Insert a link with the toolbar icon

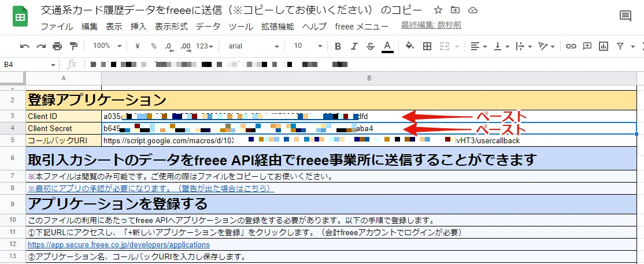571,46
